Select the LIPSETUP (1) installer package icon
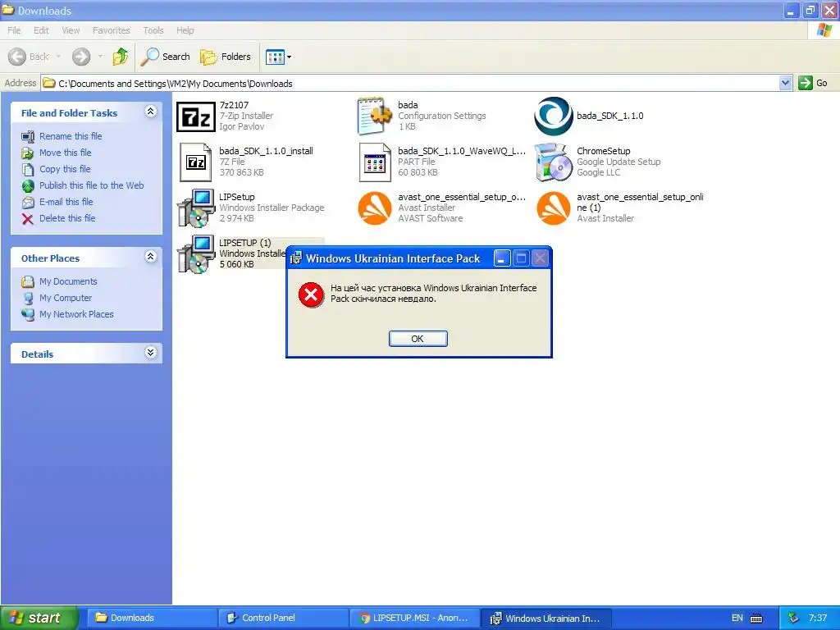Screen dimensions: 840x630 (196, 254)
